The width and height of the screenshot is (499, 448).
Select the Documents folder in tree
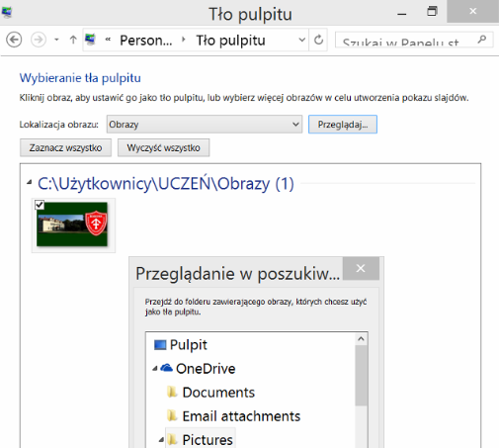point(218,393)
